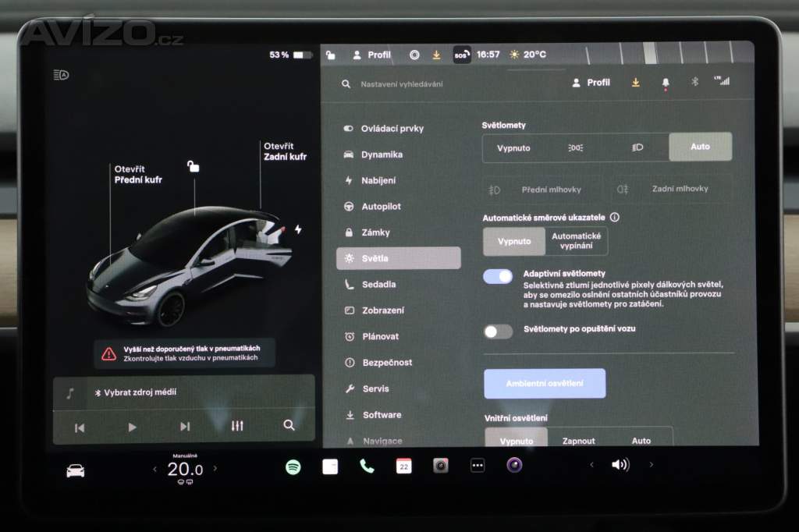Unlock car via padlock icon above vehicle
This screenshot has width=799, height=532.
(193, 166)
